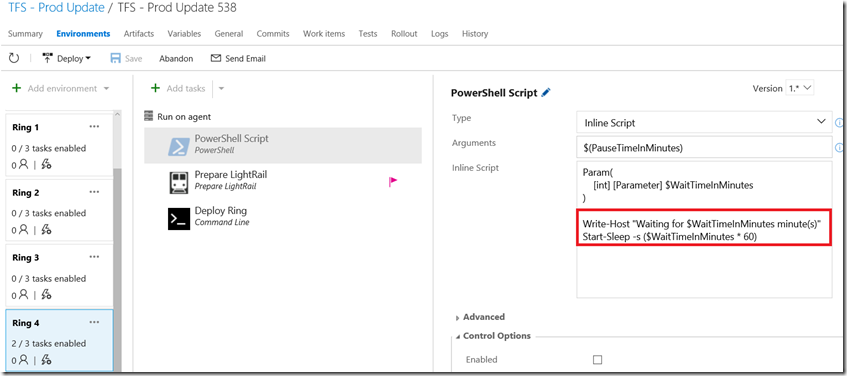Screen dimensions: 847x376
Task: Click the pink flag on Prepare LightRail
Action: tap(393, 182)
